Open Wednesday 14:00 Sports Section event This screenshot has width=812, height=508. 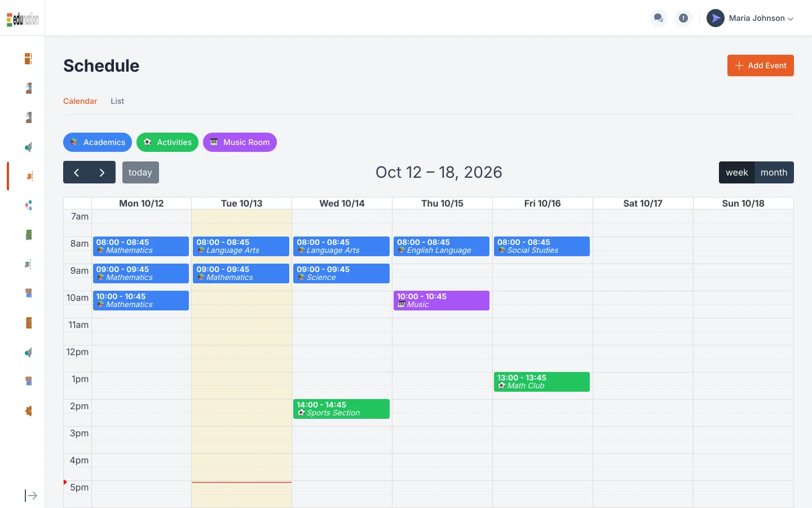342,409
